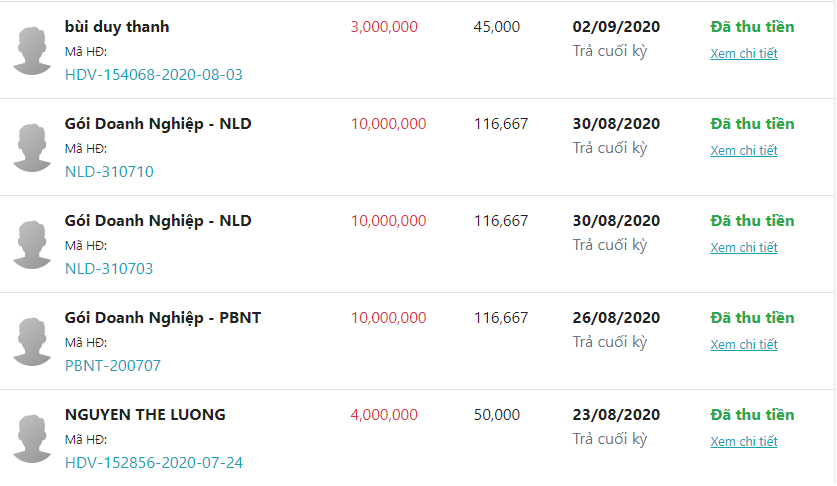Click the avatar for NGUYEN THE LUONG
Viewport: 837px width, 486px height.
(32, 439)
